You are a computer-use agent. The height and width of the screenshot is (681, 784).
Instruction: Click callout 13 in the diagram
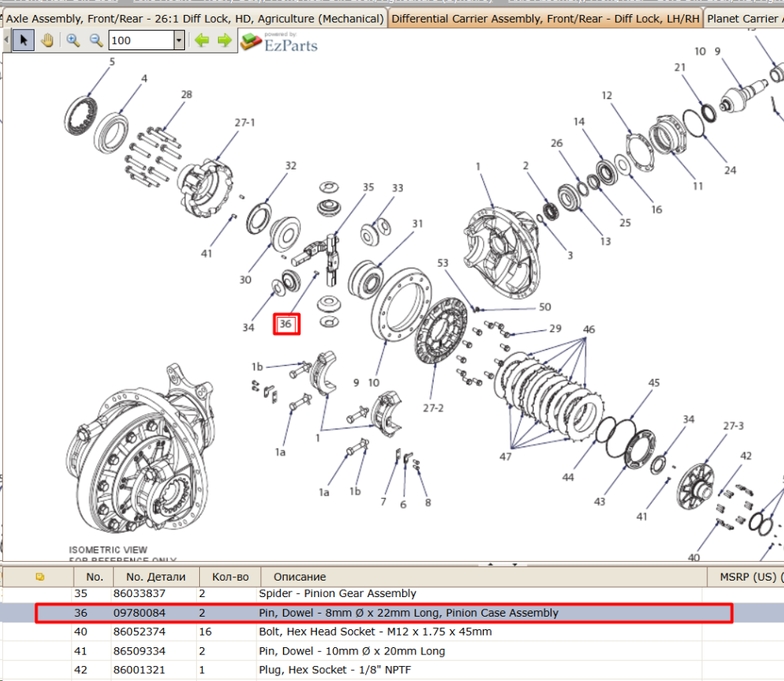point(605,241)
